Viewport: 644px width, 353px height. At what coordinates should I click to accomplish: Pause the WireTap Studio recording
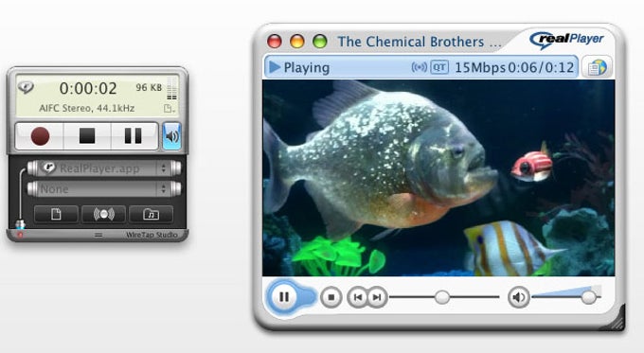coord(134,136)
